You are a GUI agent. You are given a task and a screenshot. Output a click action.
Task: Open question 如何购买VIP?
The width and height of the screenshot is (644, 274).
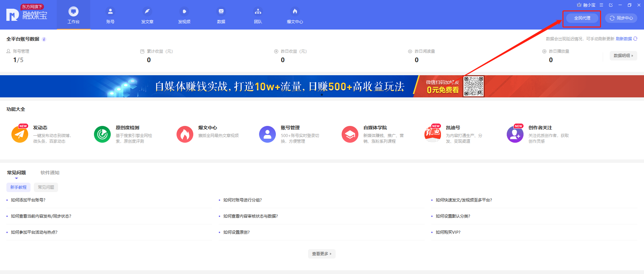point(448,232)
